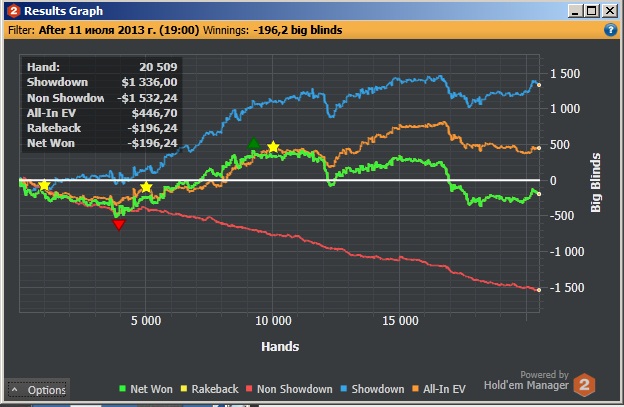Close the Results Graph window

[x=609, y=11]
